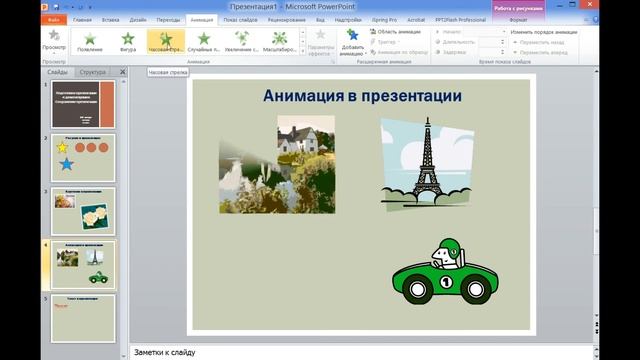Go to next slide double-arrow button

(x=596, y=330)
